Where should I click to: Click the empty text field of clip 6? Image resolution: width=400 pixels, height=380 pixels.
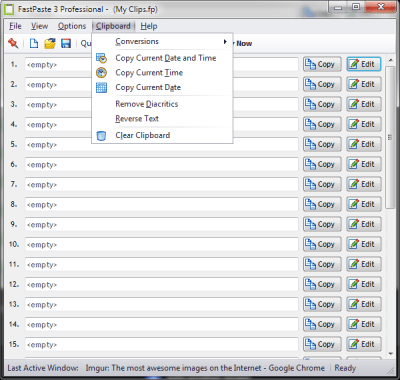161,164
